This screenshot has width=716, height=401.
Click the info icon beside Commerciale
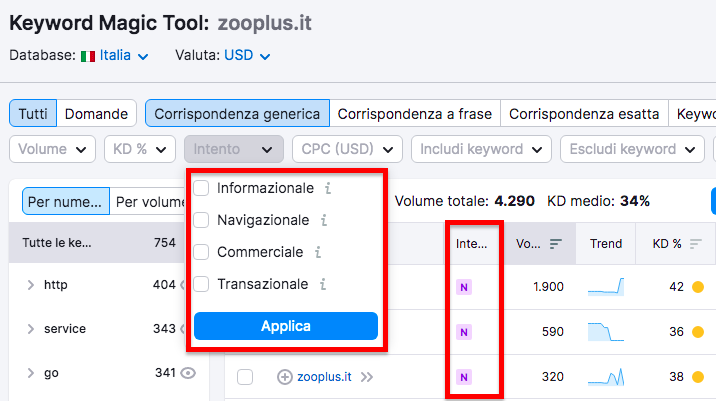(x=318, y=252)
